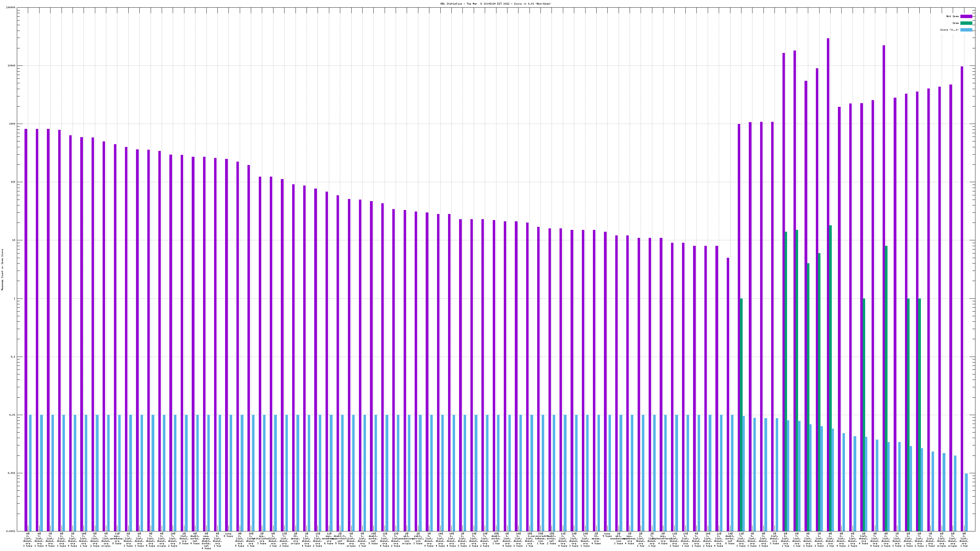Viewport: 980px width, 551px height.
Task: Click the 10000 y-axis tick label
Action: (12, 66)
